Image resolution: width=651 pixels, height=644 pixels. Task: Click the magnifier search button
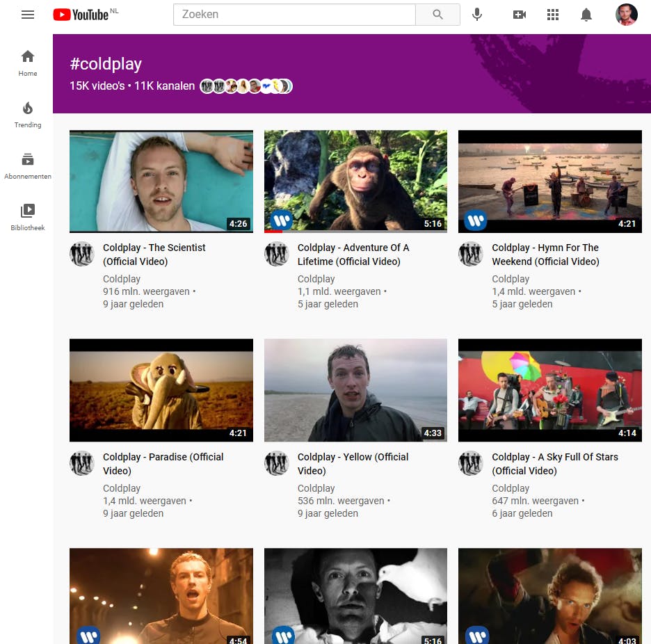(x=437, y=15)
